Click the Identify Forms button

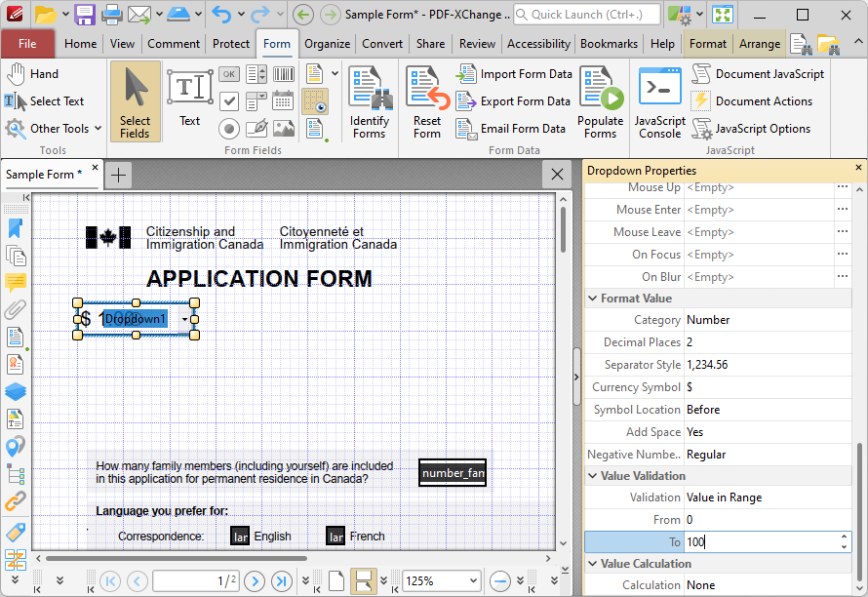pyautogui.click(x=370, y=101)
